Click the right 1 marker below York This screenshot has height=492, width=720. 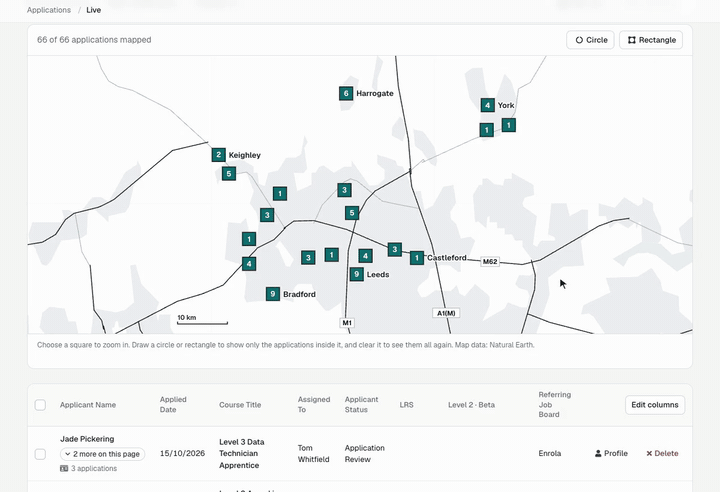(508, 125)
